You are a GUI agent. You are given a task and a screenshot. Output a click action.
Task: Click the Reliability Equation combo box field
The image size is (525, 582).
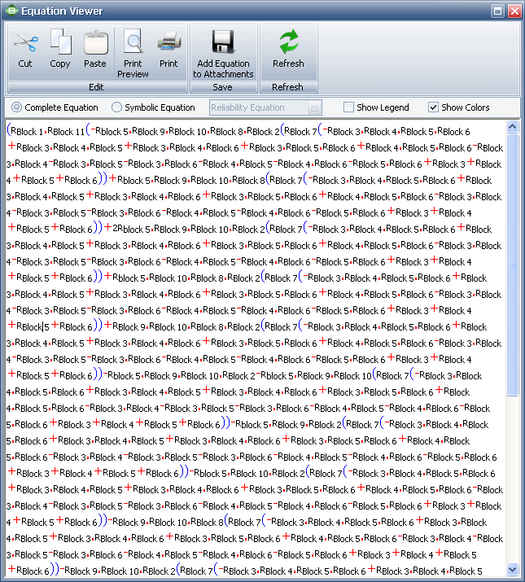[265, 108]
